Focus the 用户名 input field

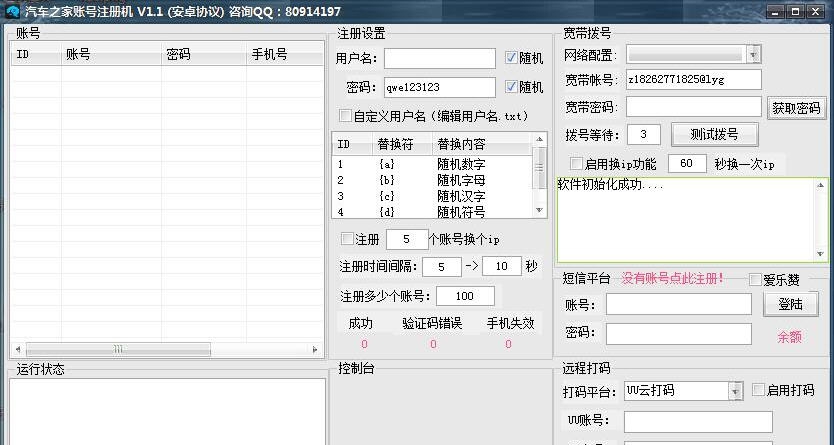tap(440, 58)
